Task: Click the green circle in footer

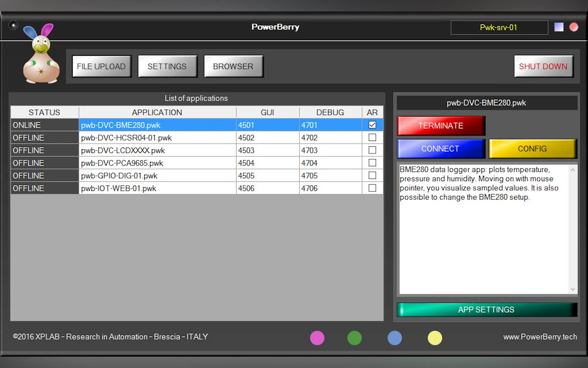Action: point(354,338)
